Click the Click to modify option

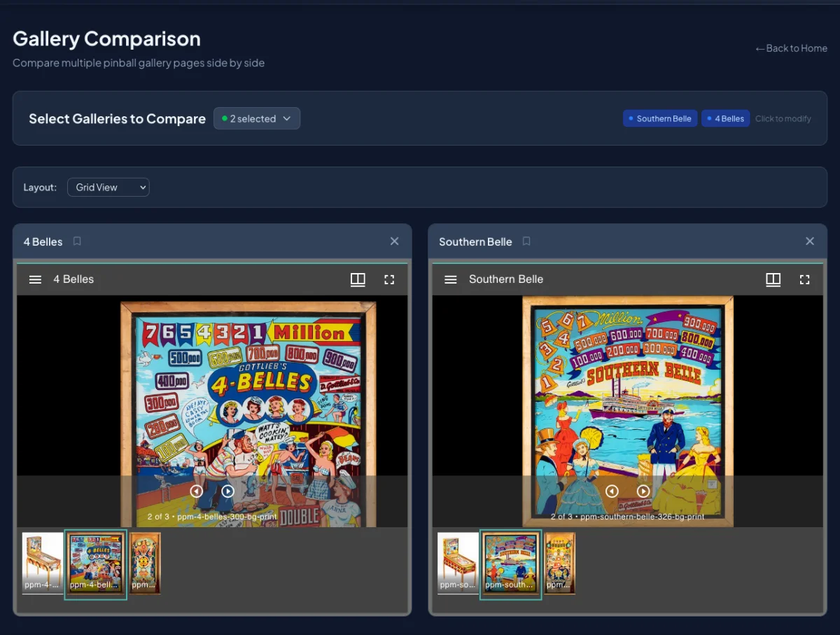783,118
